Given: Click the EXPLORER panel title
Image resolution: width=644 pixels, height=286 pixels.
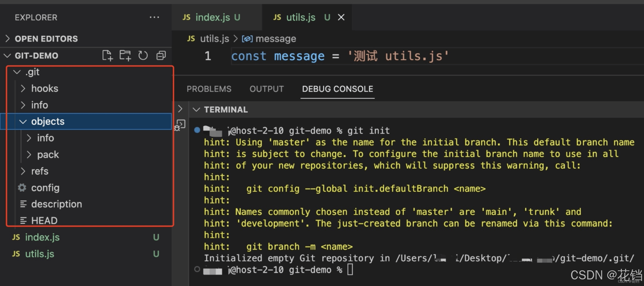Looking at the screenshot, I should click(36, 18).
